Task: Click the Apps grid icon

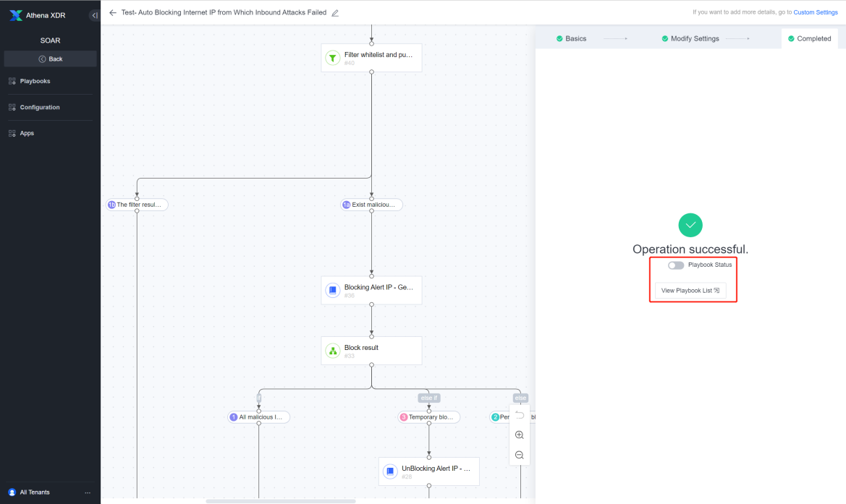Action: tap(12, 133)
